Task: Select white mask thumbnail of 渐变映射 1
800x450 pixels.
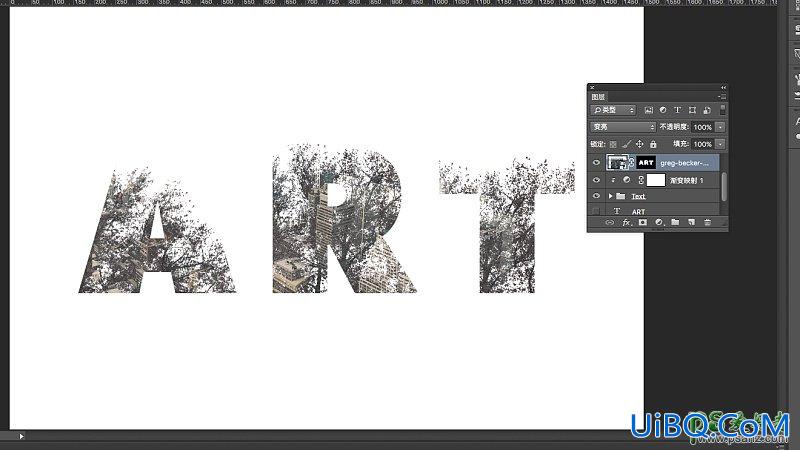Action: tap(656, 180)
